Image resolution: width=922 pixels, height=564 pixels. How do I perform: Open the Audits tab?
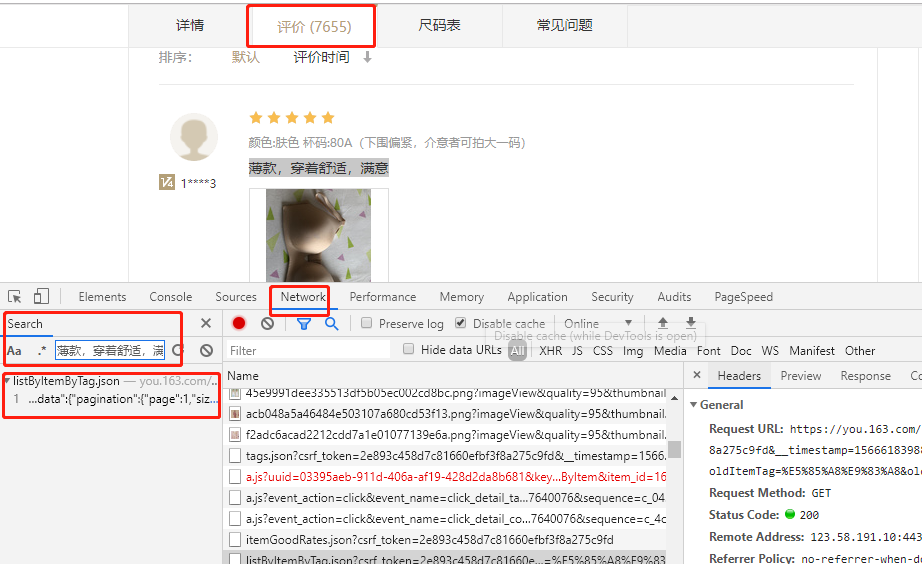[674, 297]
